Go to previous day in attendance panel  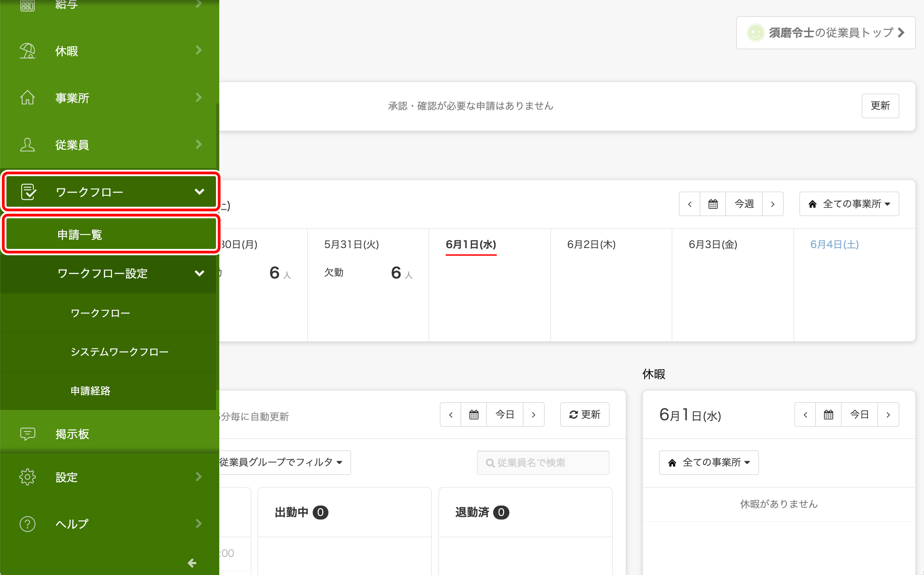pos(451,414)
